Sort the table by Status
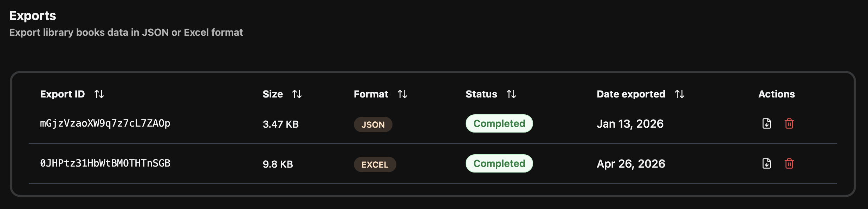This screenshot has height=209, width=868. (511, 94)
